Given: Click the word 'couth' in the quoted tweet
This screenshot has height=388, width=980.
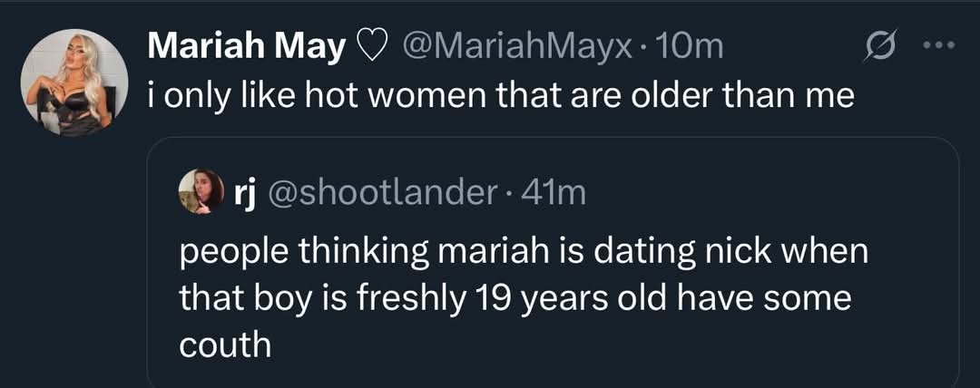Looking at the screenshot, I should (224, 345).
